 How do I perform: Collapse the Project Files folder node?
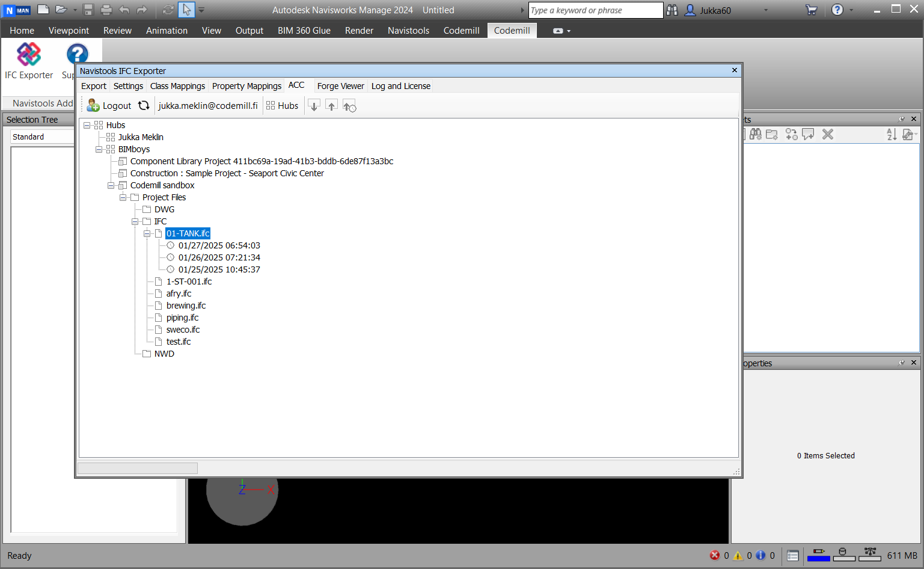click(x=123, y=197)
